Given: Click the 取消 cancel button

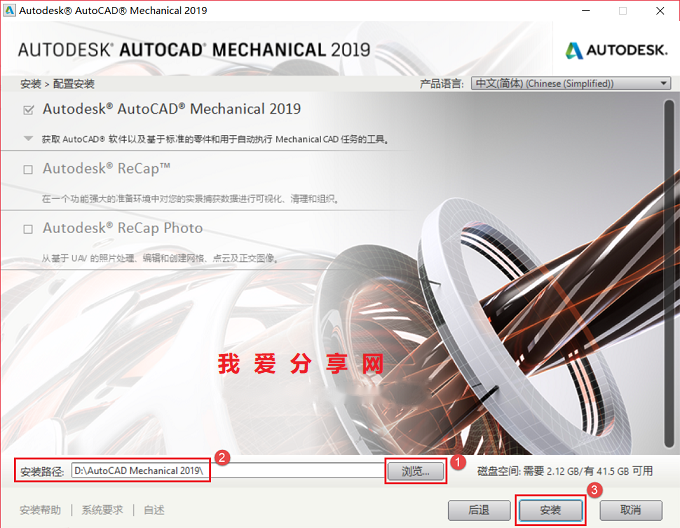Looking at the screenshot, I should [631, 510].
